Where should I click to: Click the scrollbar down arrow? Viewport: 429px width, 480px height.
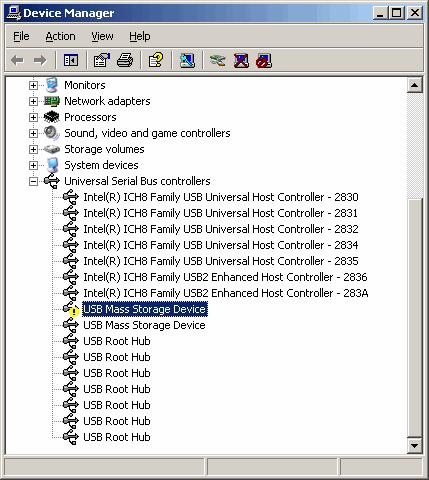414,445
